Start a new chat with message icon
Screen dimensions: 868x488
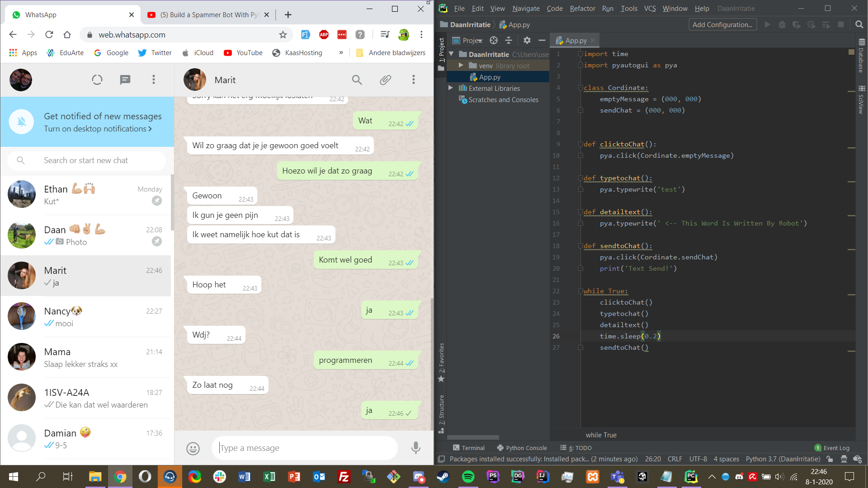point(125,80)
